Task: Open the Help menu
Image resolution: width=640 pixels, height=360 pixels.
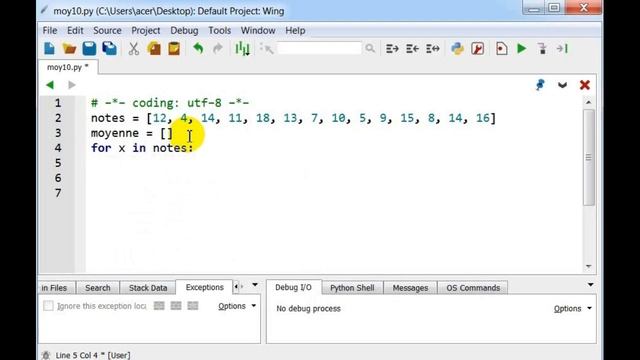Action: [x=295, y=31]
